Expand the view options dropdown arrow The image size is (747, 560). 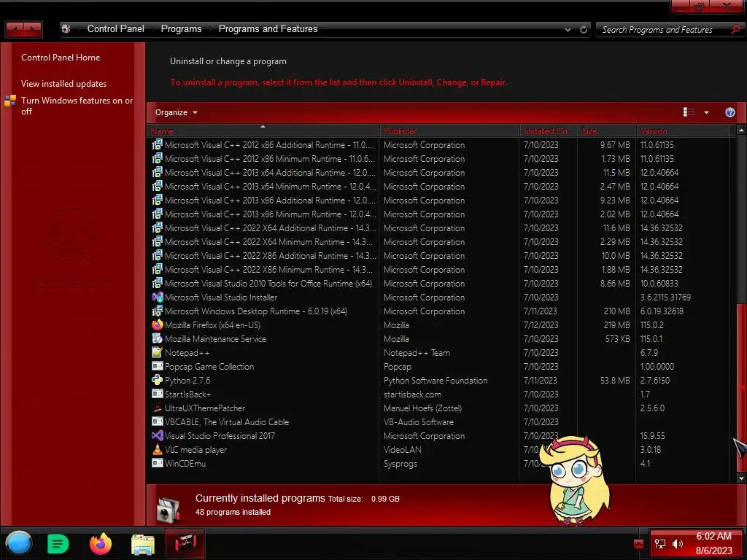click(706, 112)
